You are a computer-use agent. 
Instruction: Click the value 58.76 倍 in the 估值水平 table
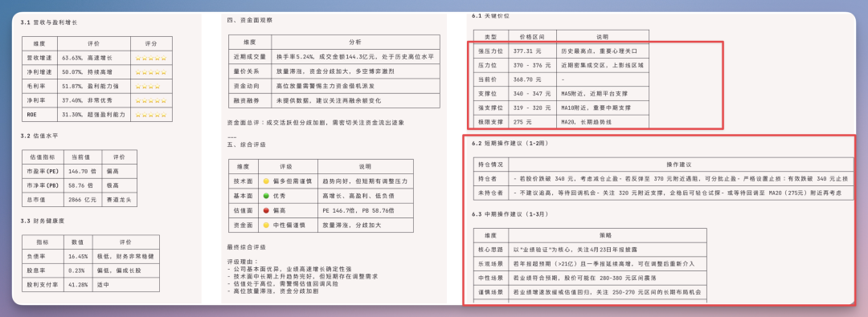pos(80,185)
